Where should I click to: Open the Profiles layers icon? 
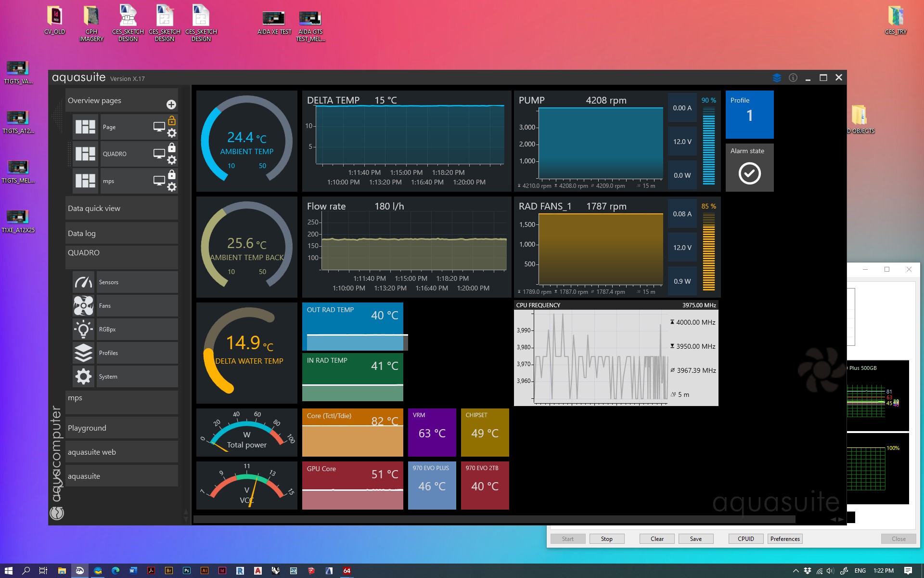coord(83,353)
